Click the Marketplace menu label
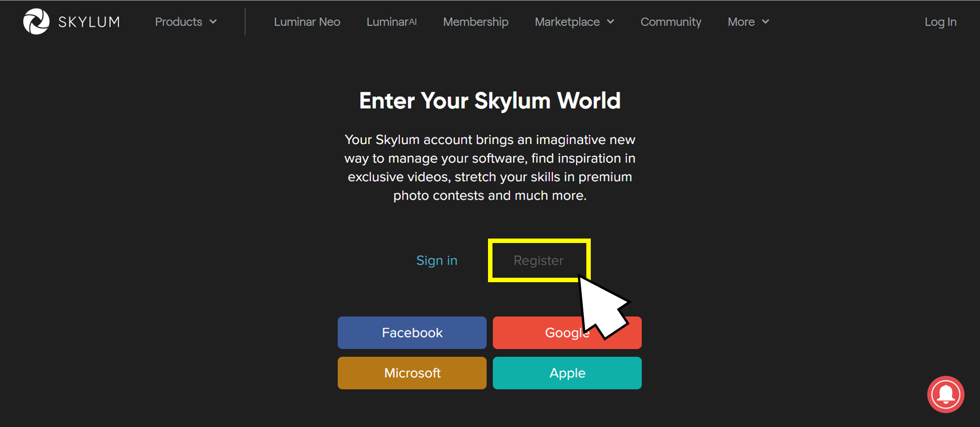 (x=567, y=22)
